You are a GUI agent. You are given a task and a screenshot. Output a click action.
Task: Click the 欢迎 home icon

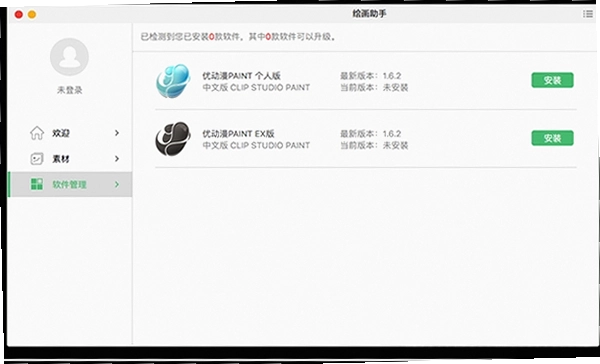(x=37, y=133)
